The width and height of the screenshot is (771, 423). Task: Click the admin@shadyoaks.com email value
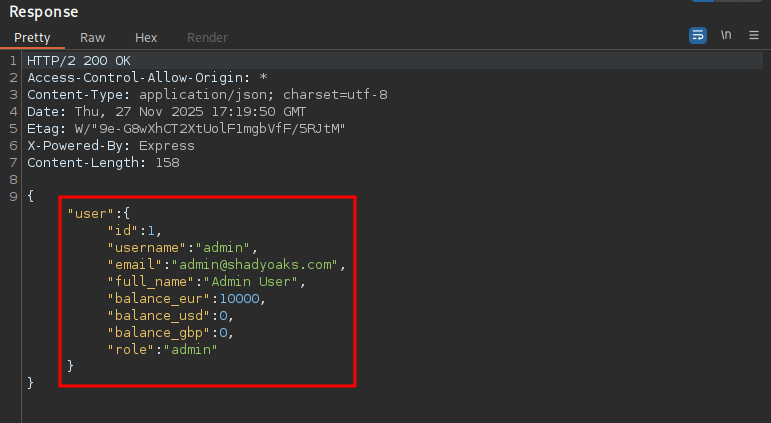pyautogui.click(x=257, y=264)
